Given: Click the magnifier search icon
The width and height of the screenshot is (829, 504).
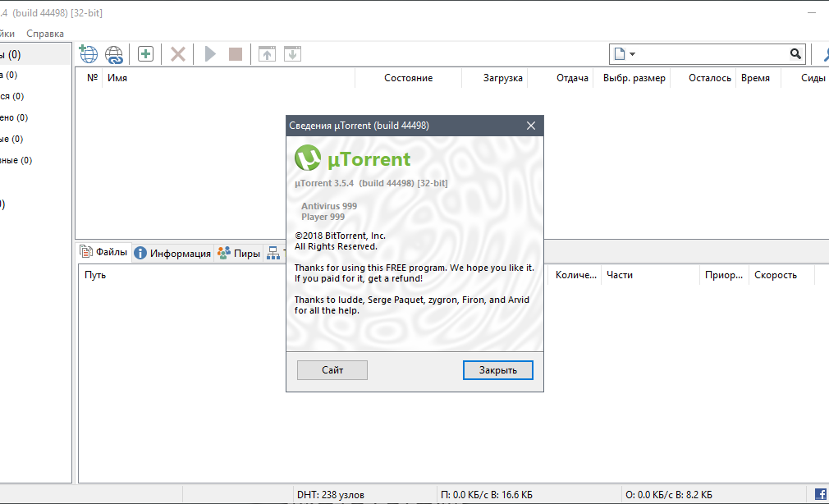Looking at the screenshot, I should 795,53.
